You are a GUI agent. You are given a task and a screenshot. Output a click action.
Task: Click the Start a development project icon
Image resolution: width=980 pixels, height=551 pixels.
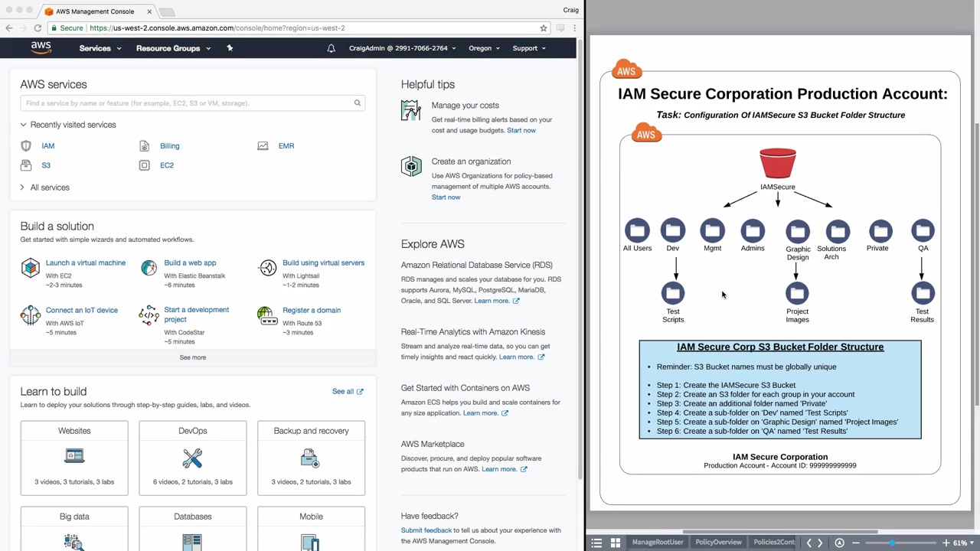(x=149, y=315)
